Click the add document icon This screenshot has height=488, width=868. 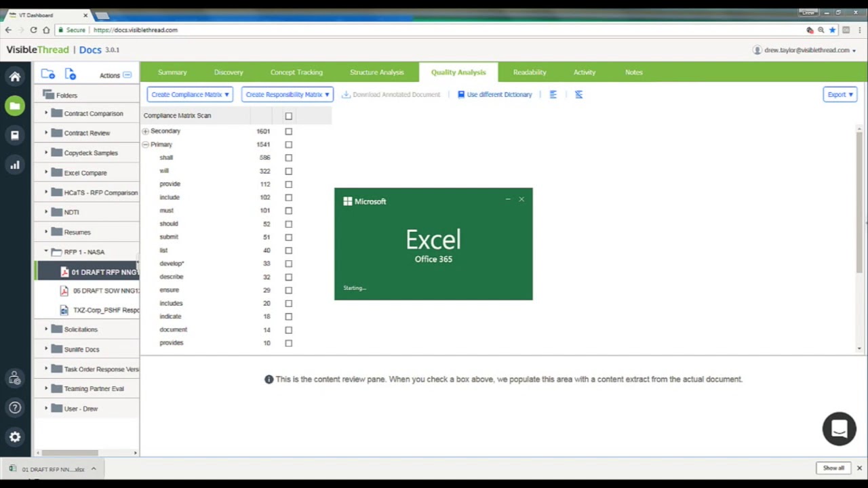[x=71, y=75]
